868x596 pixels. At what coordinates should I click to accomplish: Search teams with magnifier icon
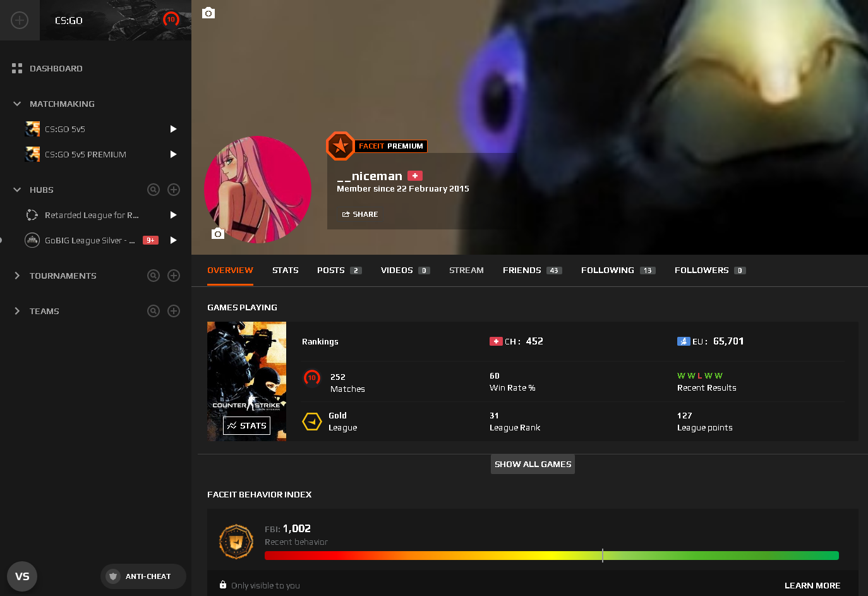pos(154,311)
